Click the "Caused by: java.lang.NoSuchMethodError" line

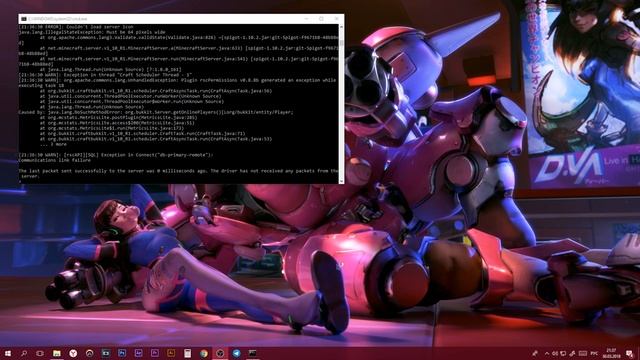[x=156, y=112]
